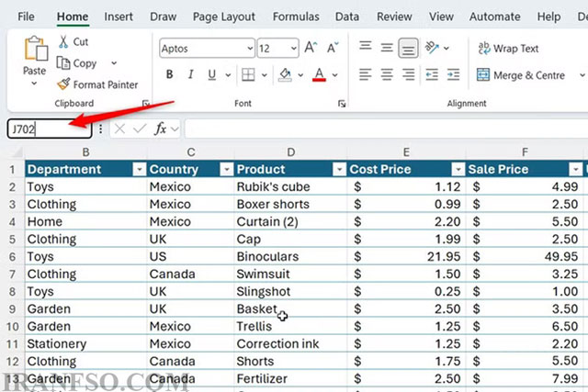This screenshot has width=588, height=392.
Task: Open the Sale Price filter dropdown
Action: coord(575,170)
